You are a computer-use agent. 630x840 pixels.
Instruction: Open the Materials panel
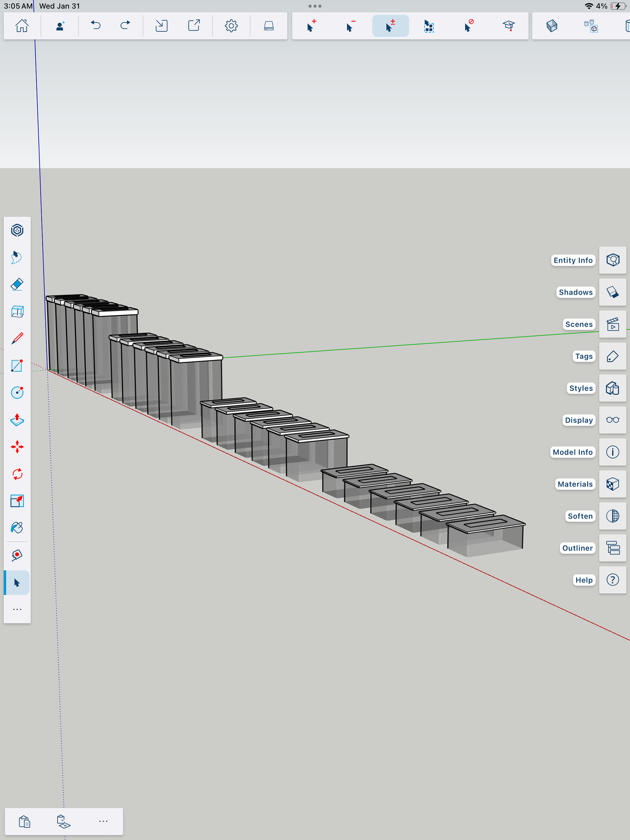(612, 484)
